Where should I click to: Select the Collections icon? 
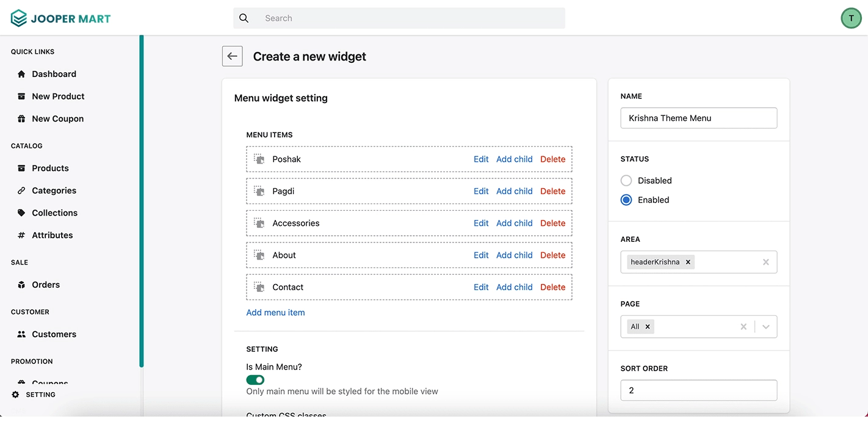[21, 213]
